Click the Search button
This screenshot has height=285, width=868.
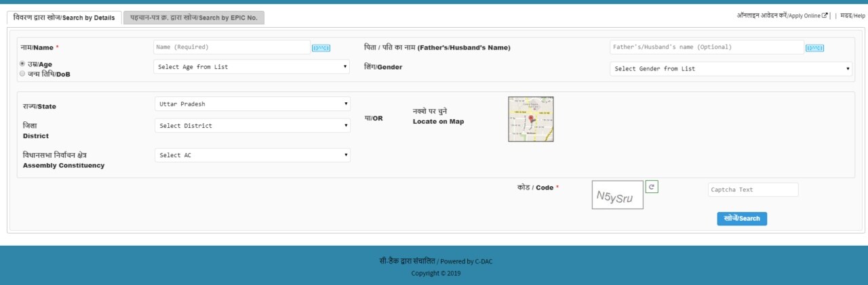742,219
